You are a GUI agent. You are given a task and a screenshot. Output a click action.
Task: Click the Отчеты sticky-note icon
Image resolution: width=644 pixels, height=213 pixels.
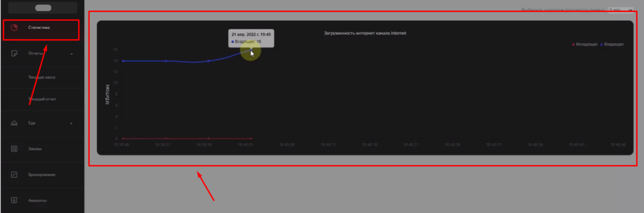pyautogui.click(x=14, y=53)
